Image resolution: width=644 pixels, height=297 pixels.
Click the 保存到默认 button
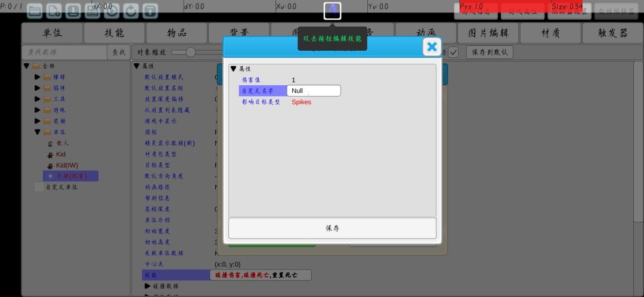point(490,52)
